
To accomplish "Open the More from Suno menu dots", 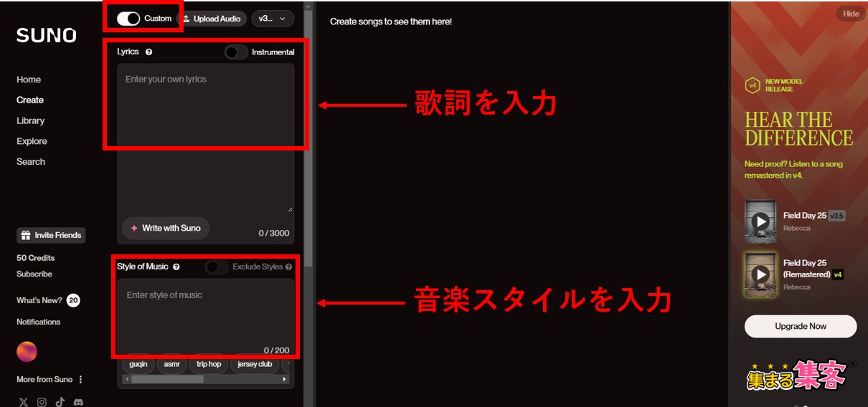I will point(80,379).
